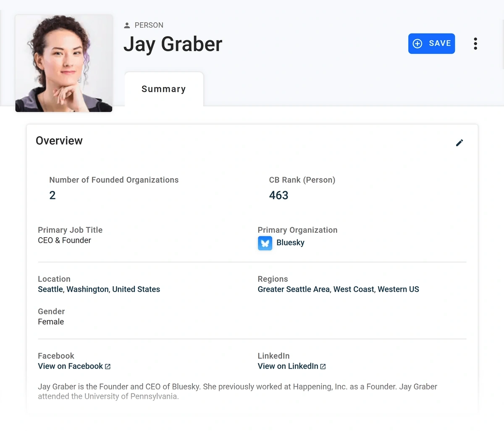Click the pencil icon to edit Overview
Screen dimensions: 504x431
coord(459,142)
